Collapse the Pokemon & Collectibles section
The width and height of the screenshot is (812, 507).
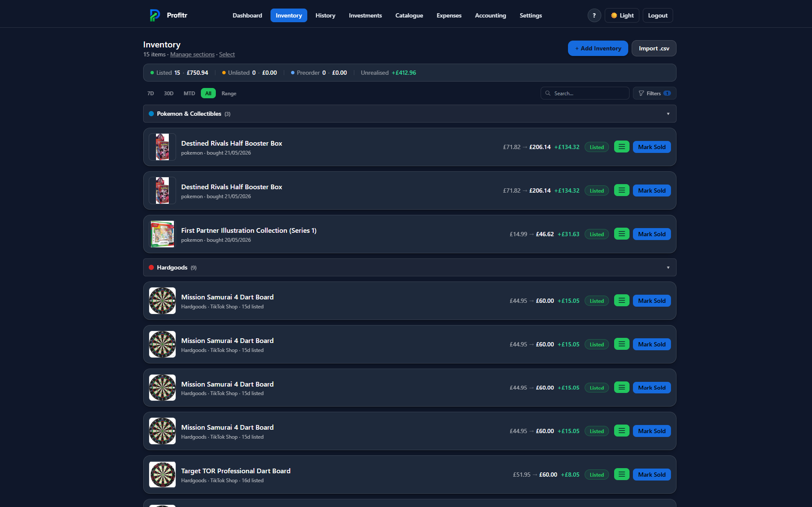click(668, 114)
